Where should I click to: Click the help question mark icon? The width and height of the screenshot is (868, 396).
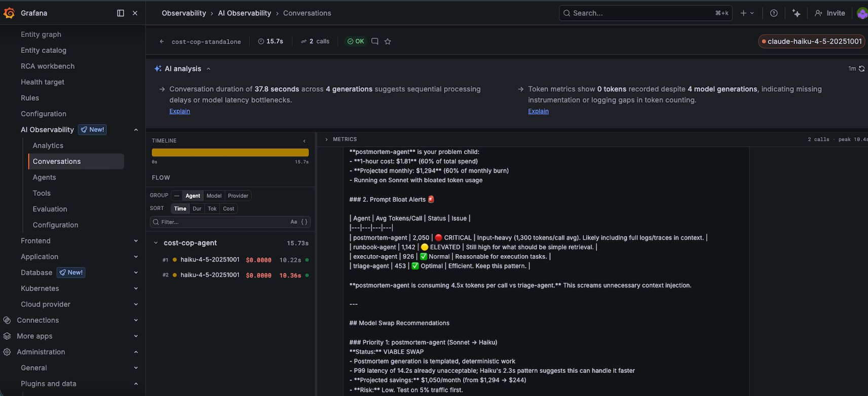(x=774, y=13)
